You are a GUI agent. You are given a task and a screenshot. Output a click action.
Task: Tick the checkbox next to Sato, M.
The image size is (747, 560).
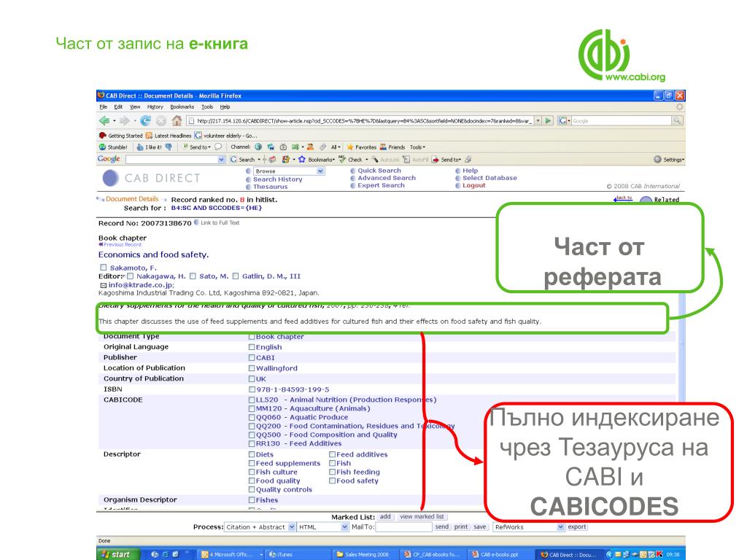193,276
